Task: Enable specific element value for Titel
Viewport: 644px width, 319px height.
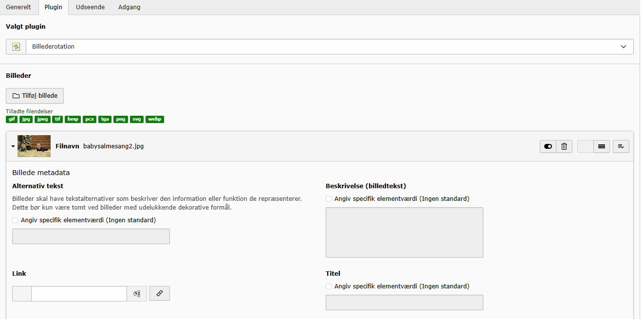Action: (329, 286)
